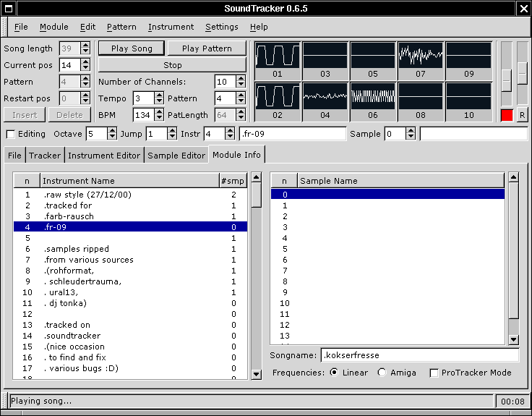Click channel 02 oscilloscope display
This screenshot has height=416, width=532.
tap(277, 97)
